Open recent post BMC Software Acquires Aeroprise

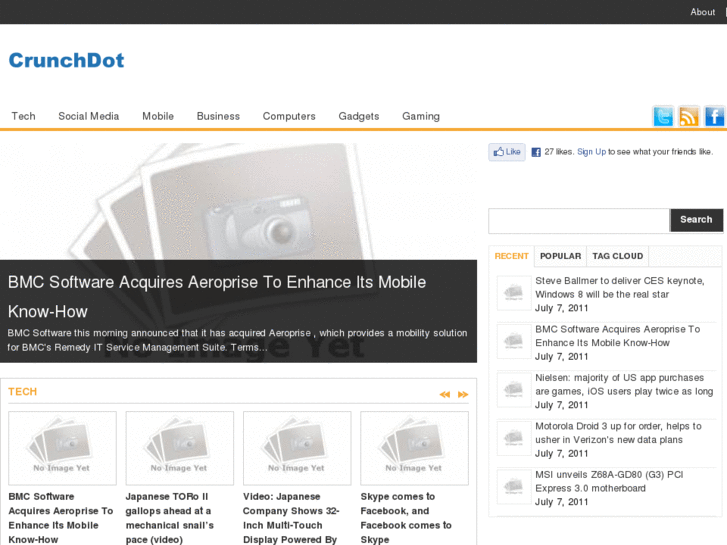(x=618, y=336)
